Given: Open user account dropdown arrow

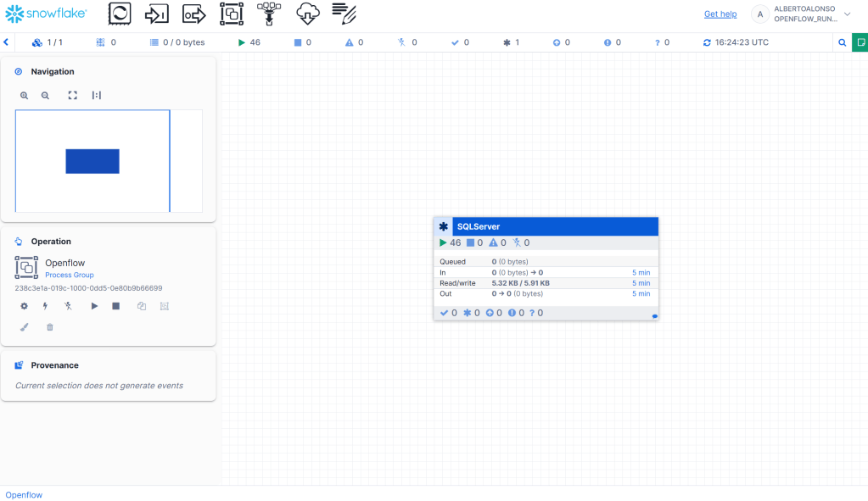Looking at the screenshot, I should 846,14.
